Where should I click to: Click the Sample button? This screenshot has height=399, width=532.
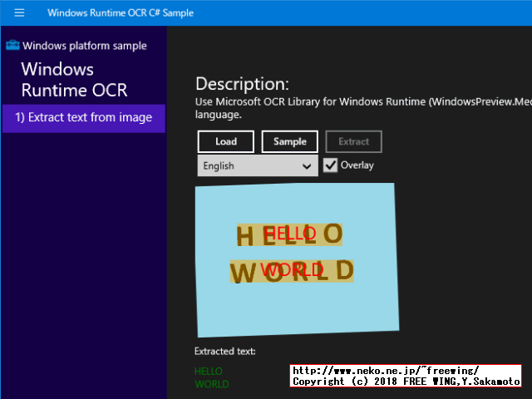(290, 141)
